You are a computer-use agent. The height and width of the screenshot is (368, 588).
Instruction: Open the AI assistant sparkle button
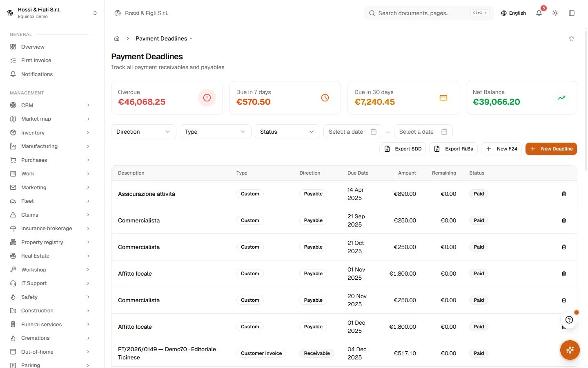(x=570, y=350)
